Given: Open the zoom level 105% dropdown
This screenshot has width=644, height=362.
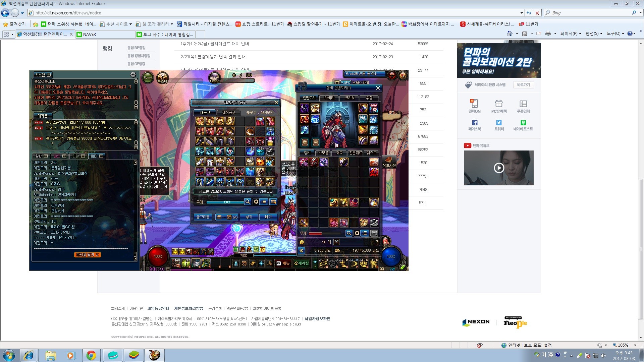Looking at the screenshot, I should (635, 345).
